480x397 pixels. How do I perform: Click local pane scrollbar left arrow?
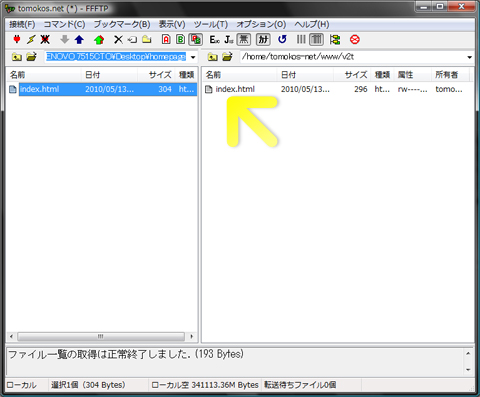(11, 336)
